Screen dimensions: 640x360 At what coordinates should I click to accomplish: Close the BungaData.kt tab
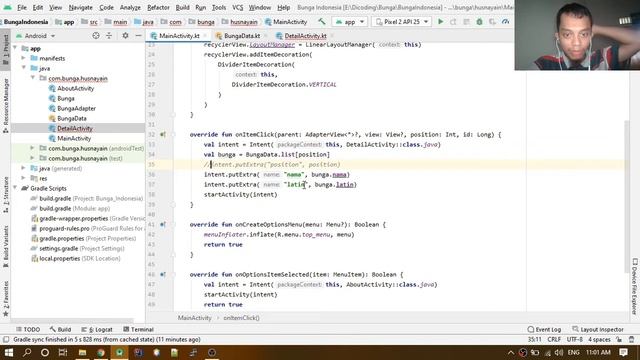click(265, 36)
